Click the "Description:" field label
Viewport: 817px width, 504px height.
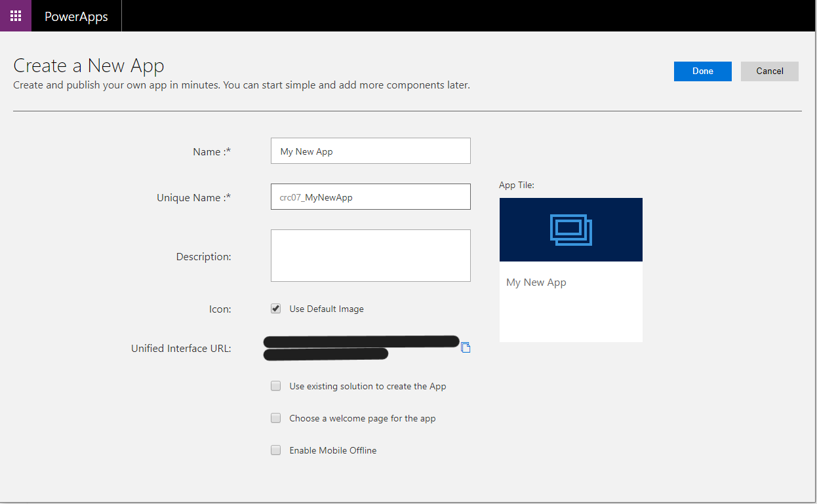203,256
